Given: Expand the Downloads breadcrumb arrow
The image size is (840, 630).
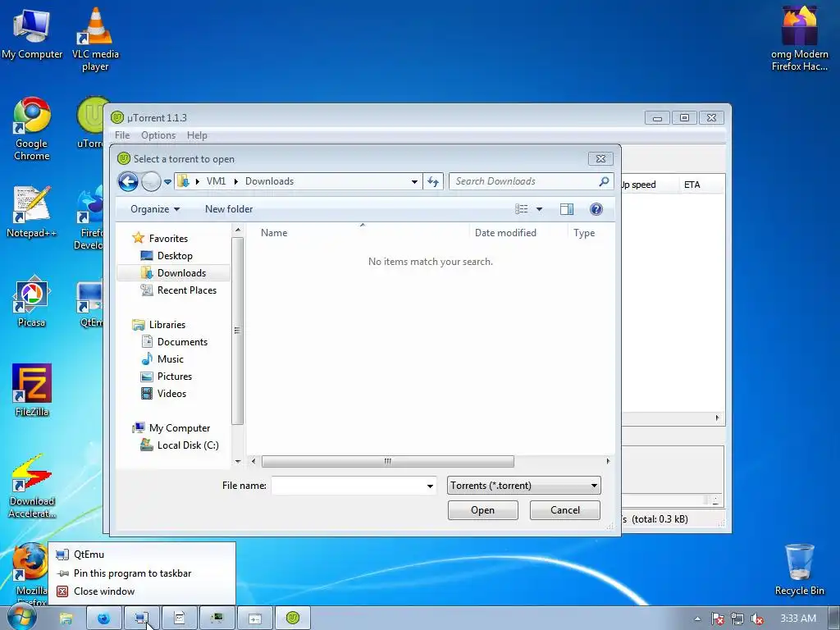Looking at the screenshot, I should [x=235, y=181].
